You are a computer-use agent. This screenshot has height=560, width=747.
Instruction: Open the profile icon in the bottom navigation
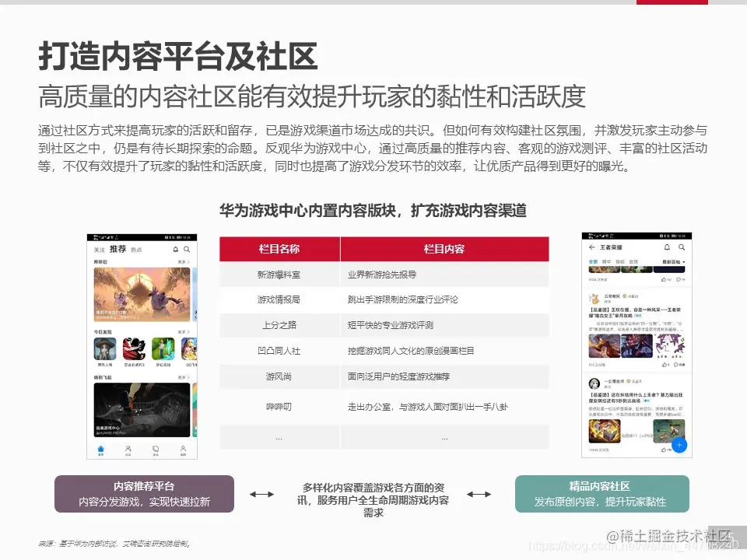pos(182,448)
